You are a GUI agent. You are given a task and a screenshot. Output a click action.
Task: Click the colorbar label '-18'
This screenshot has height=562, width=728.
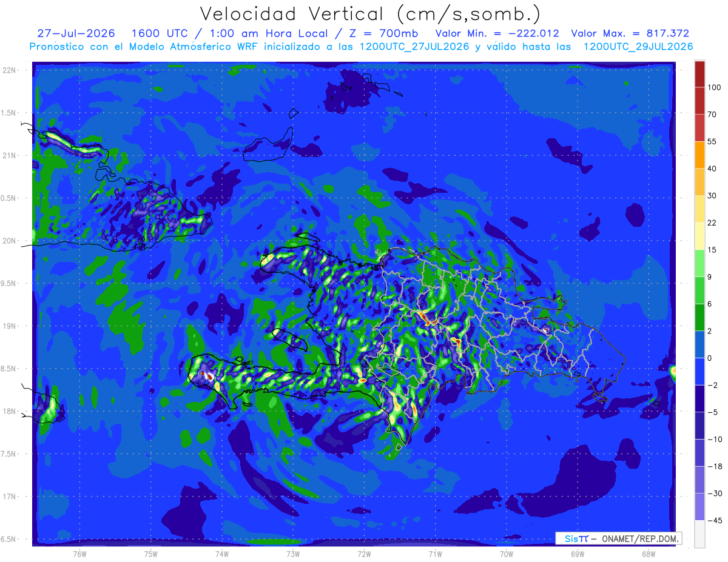(714, 466)
